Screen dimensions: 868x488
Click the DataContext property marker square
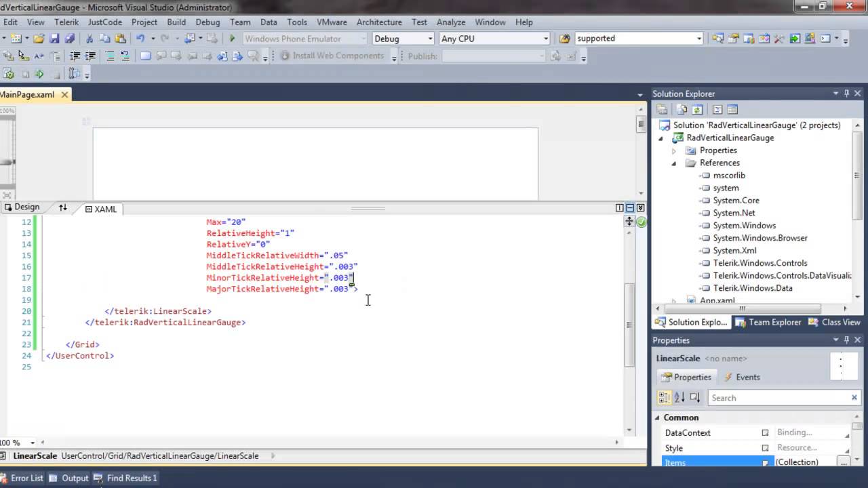tap(765, 432)
